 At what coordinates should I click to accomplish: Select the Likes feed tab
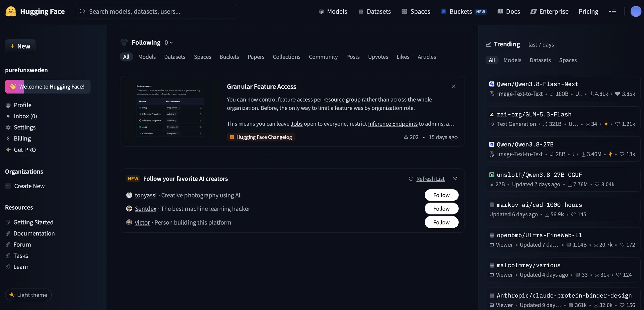[403, 57]
